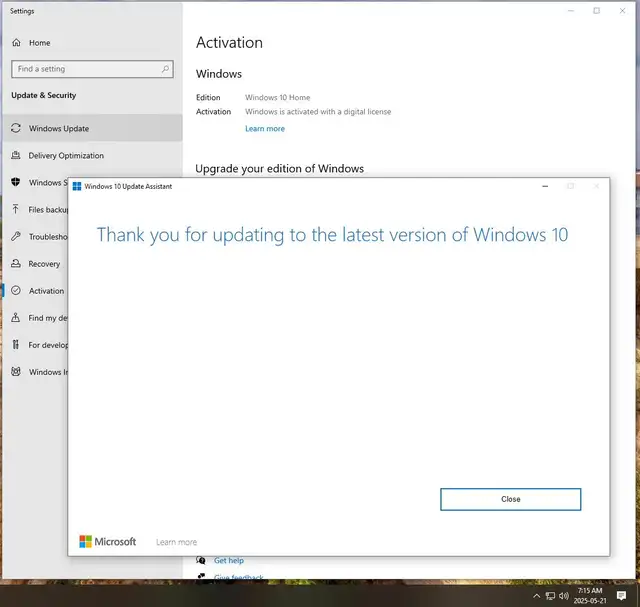Click Close in the Update Assistant dialog
Screen dimensions: 640x607
tap(510, 499)
